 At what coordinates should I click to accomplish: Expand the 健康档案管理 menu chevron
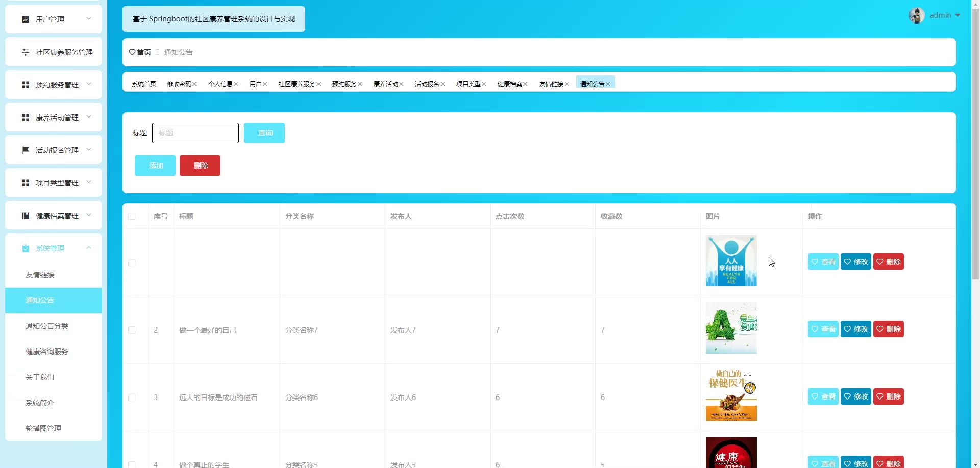click(x=89, y=215)
